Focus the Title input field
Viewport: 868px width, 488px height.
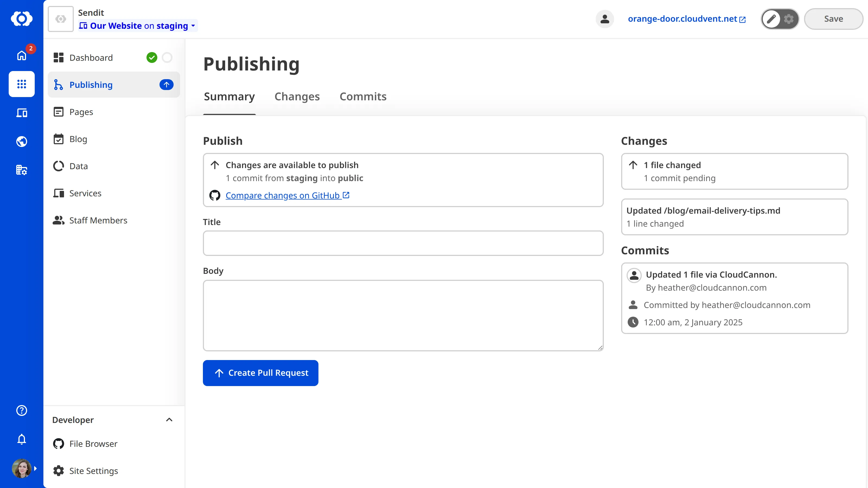[x=403, y=243]
